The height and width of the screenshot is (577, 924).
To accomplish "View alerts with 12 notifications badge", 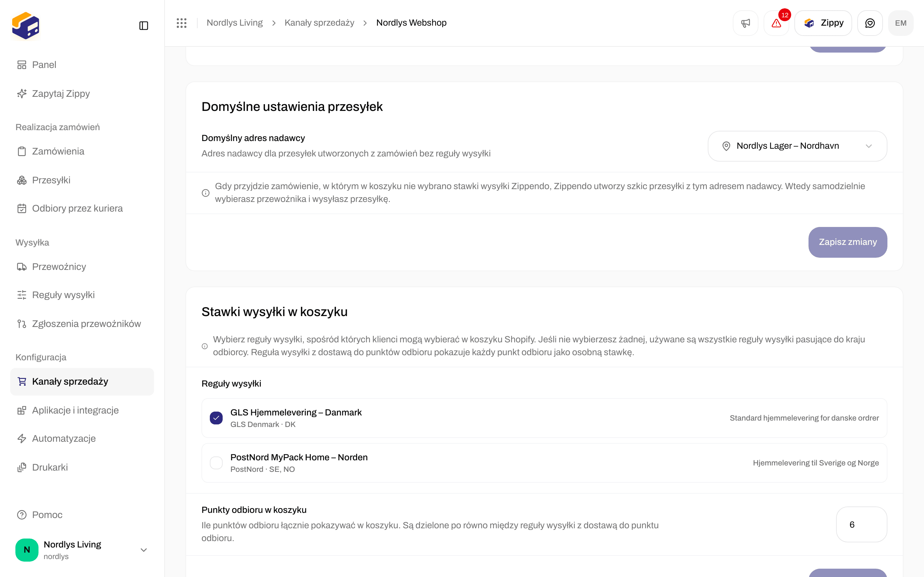I will click(776, 23).
